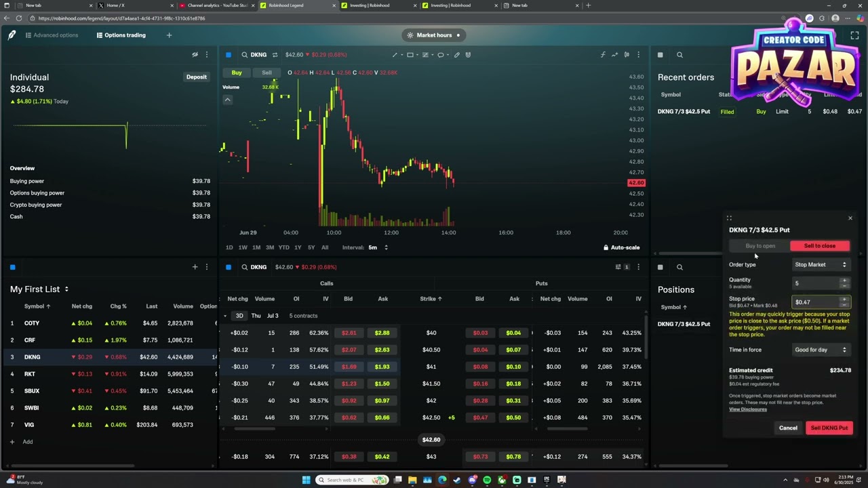Viewport: 868px width, 488px height.
Task: Enable Auto-scale on chart
Action: pyautogui.click(x=622, y=247)
